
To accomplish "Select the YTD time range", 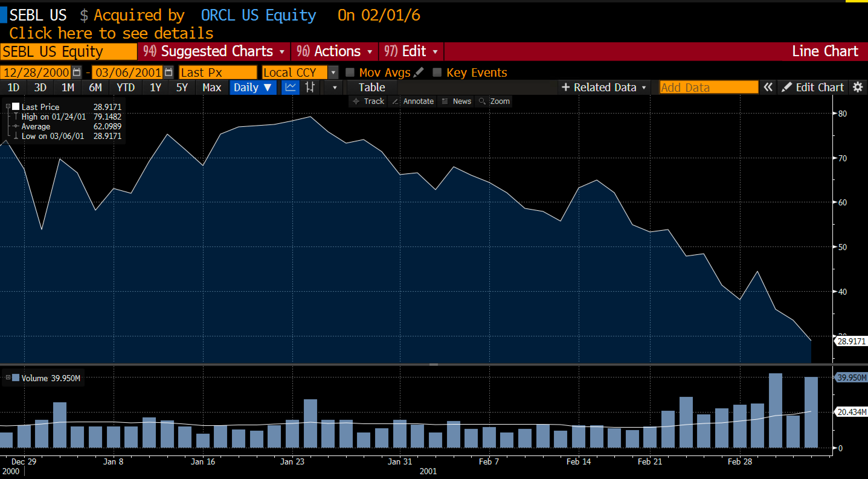I will point(125,88).
